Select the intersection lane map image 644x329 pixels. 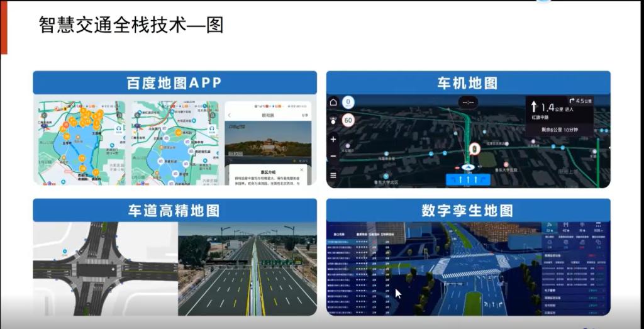pos(105,269)
